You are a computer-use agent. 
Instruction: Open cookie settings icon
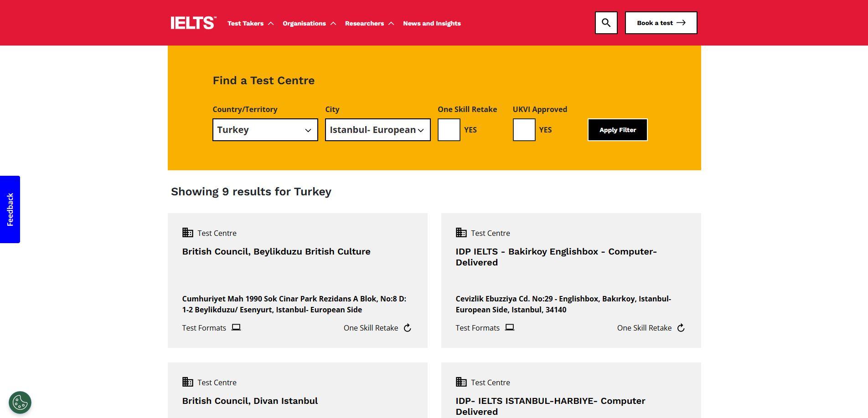tap(20, 403)
